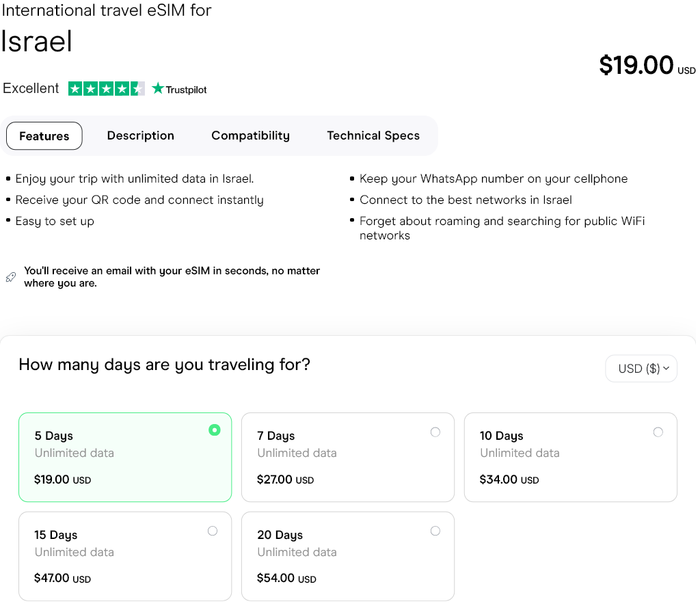Image resolution: width=700 pixels, height=606 pixels.
Task: Choose the 7 Days $27.00 plan card
Action: pyautogui.click(x=347, y=457)
